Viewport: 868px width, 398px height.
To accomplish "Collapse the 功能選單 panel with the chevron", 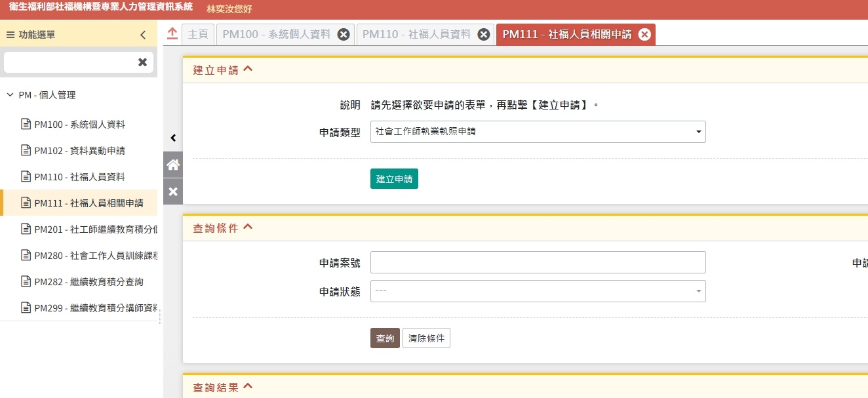I will click(143, 35).
